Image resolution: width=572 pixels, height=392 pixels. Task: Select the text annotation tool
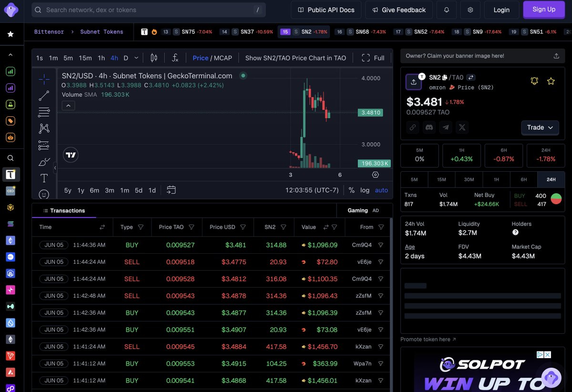click(44, 178)
